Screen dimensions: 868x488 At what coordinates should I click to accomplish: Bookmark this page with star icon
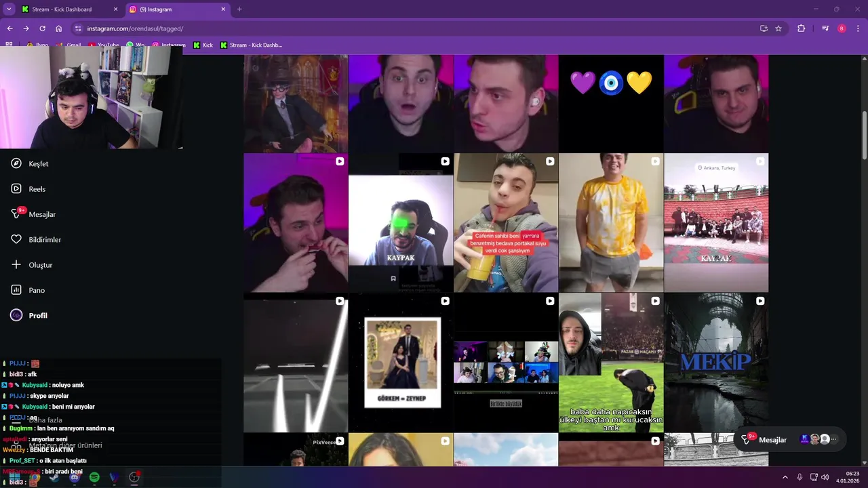(x=778, y=28)
